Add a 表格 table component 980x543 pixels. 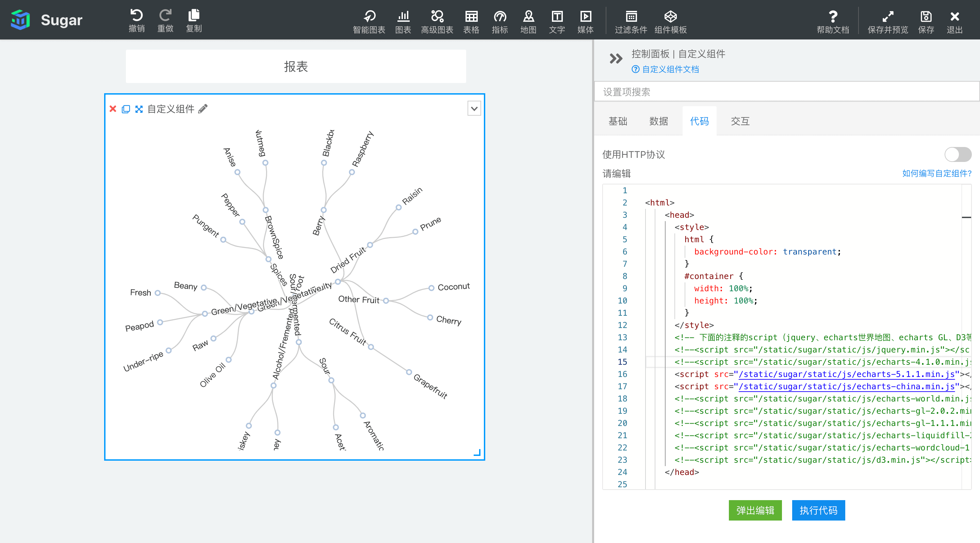(471, 22)
